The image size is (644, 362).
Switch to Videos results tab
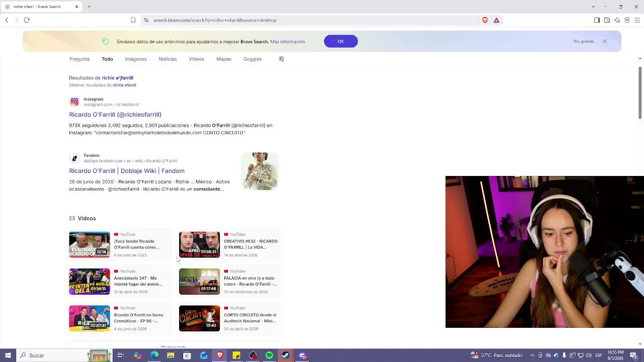point(196,59)
